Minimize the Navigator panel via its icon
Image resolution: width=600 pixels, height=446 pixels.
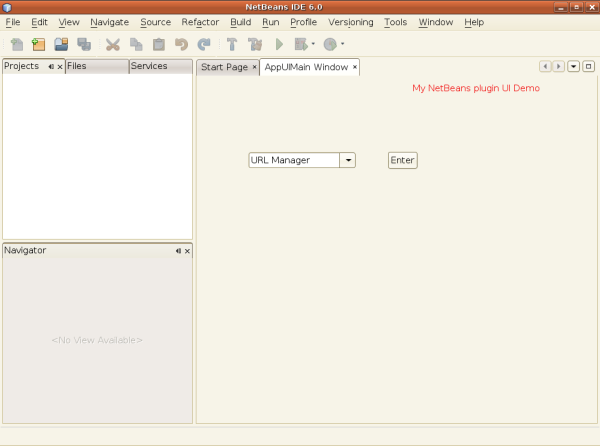click(x=178, y=251)
